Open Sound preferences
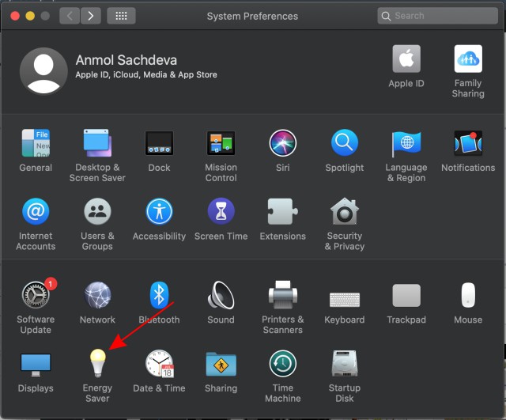The height and width of the screenshot is (420, 506). [x=221, y=295]
